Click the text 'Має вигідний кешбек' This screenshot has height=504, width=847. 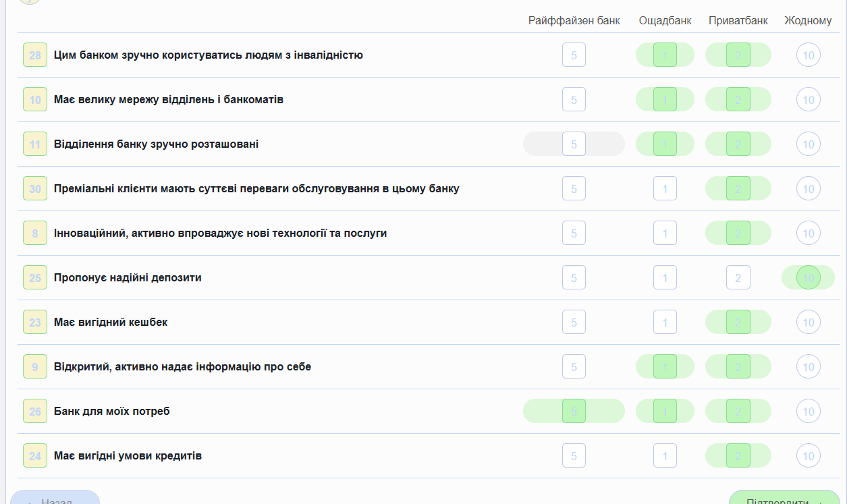111,322
